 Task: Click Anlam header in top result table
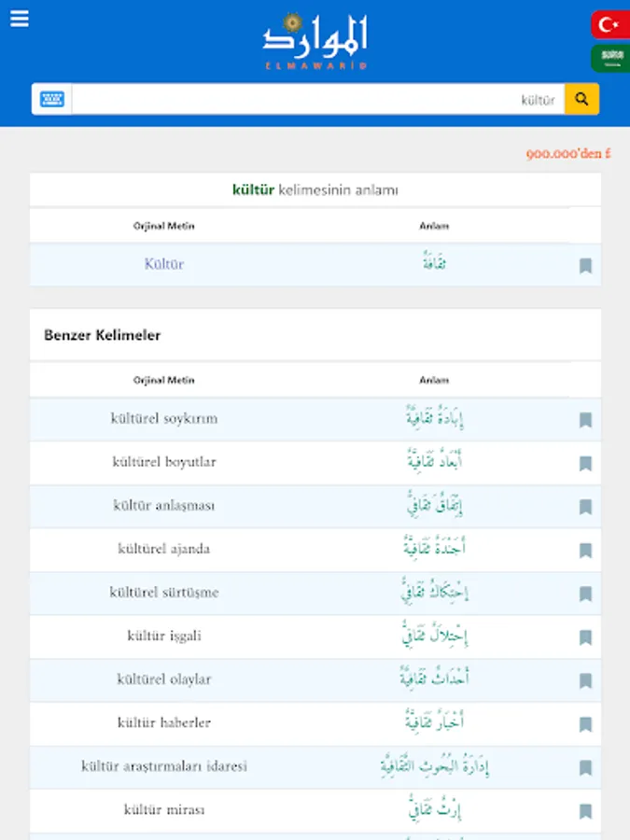coord(434,226)
